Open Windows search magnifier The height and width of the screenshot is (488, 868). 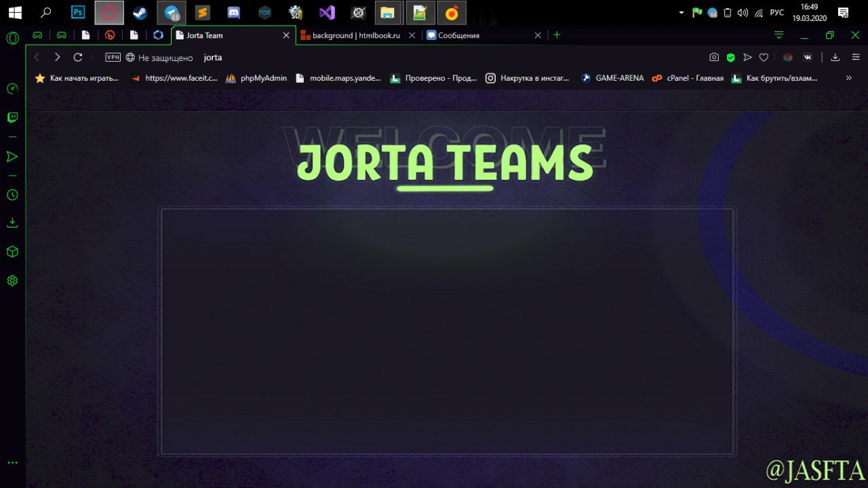(46, 12)
